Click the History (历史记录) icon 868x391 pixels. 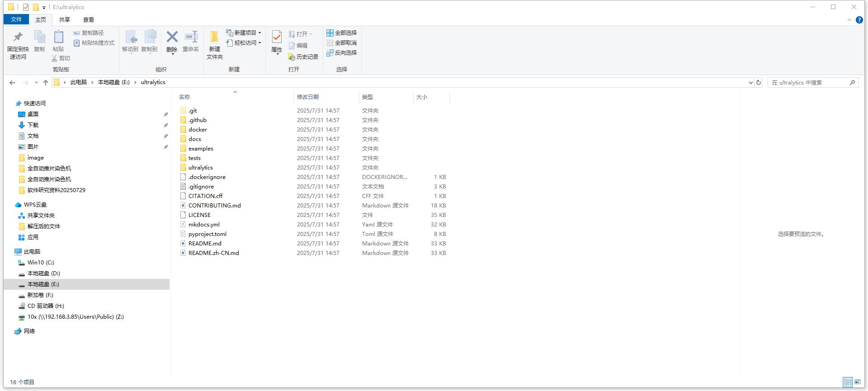point(303,57)
